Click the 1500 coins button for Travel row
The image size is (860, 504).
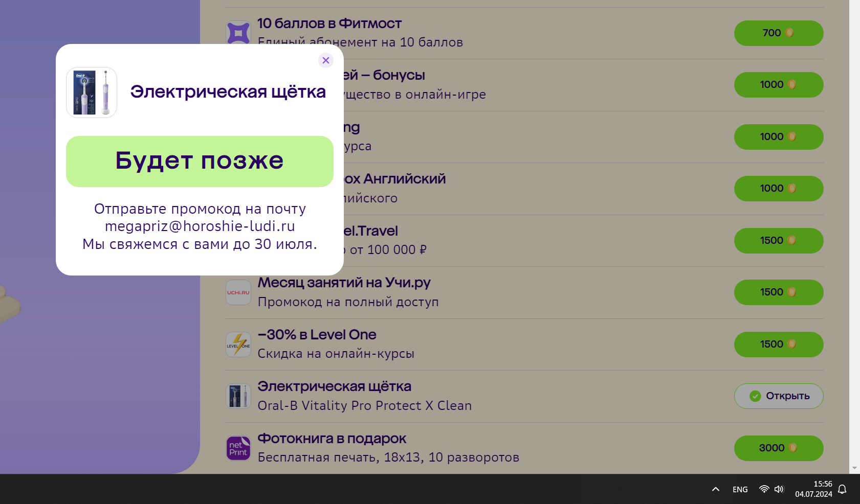click(779, 241)
